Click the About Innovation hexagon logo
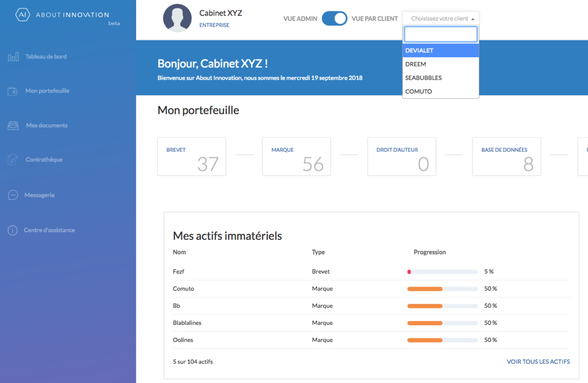The image size is (588, 383). 22,15
